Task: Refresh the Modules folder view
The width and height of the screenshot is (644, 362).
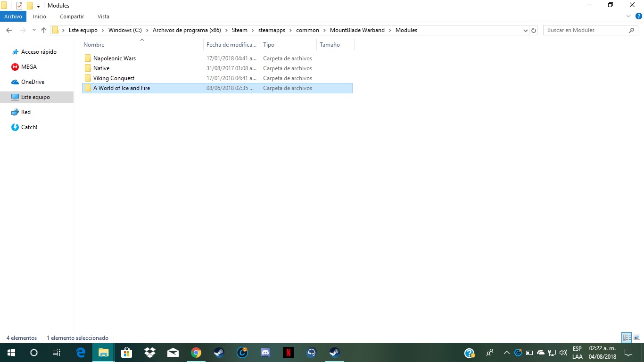Action: coord(534,30)
